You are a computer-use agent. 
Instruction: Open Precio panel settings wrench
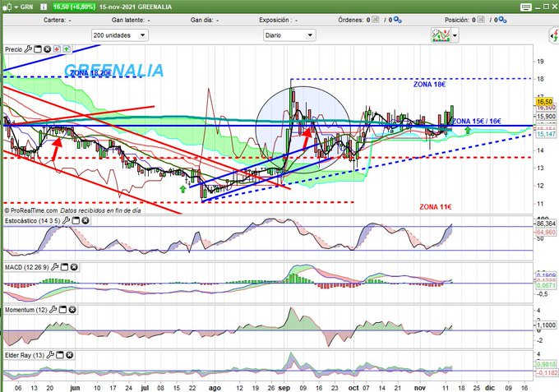(x=28, y=49)
